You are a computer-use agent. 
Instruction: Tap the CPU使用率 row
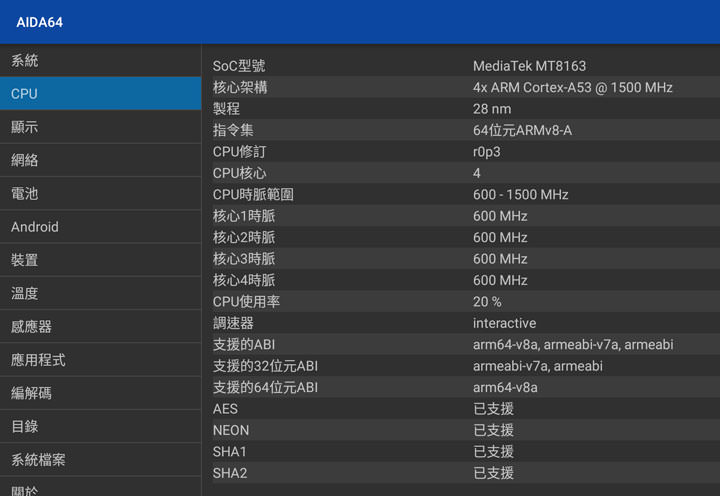tap(460, 302)
